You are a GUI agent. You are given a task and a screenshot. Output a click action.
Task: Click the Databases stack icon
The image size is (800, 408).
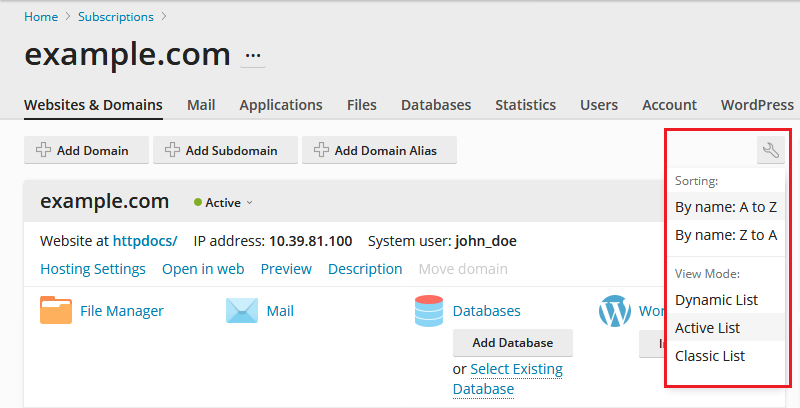click(428, 311)
